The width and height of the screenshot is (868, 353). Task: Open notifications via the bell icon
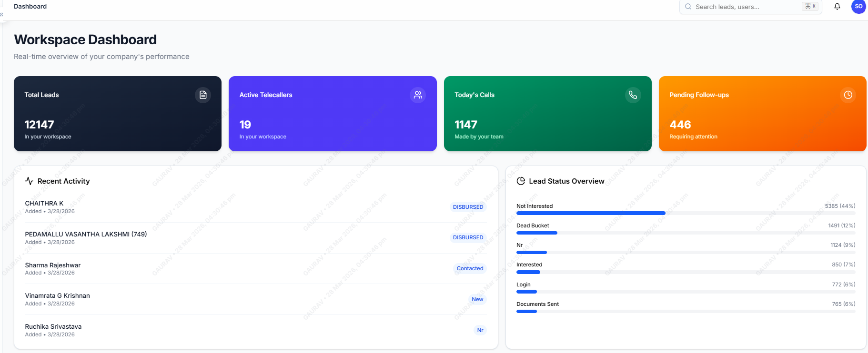837,7
